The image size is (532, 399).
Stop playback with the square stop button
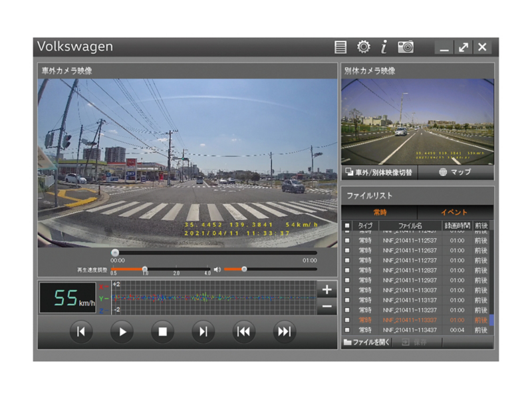pyautogui.click(x=162, y=331)
